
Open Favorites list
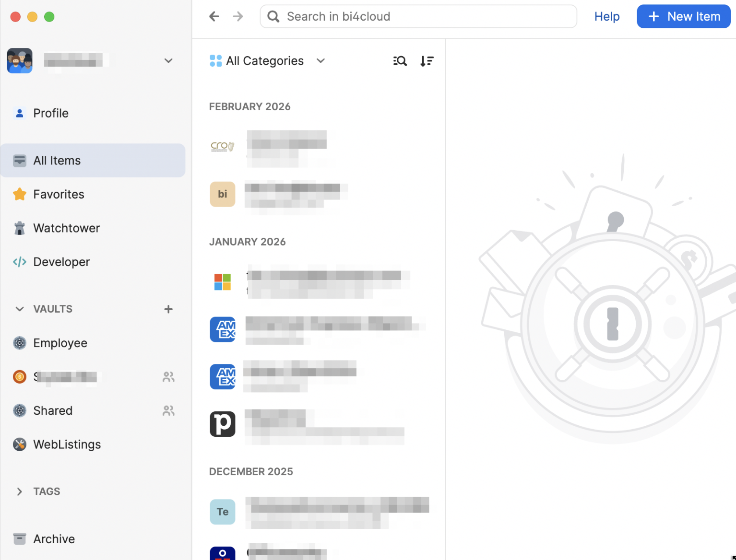pos(93,194)
